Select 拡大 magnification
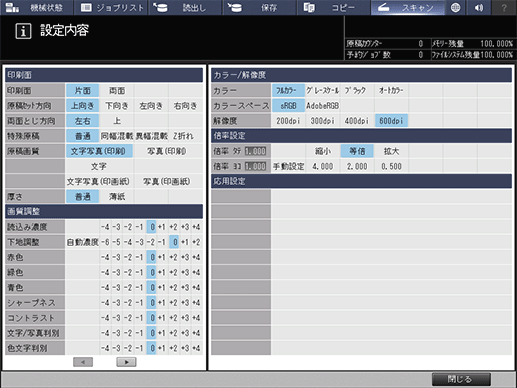The width and height of the screenshot is (517, 388). (x=391, y=151)
